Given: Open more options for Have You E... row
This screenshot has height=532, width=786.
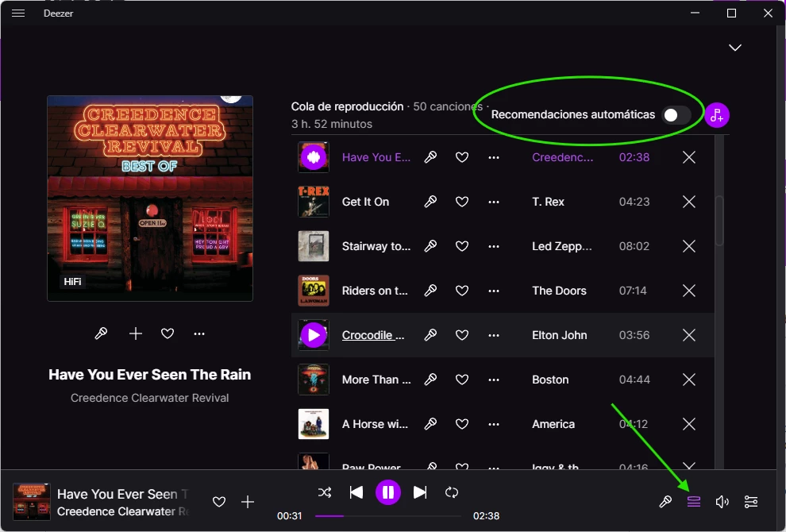Looking at the screenshot, I should click(x=494, y=157).
